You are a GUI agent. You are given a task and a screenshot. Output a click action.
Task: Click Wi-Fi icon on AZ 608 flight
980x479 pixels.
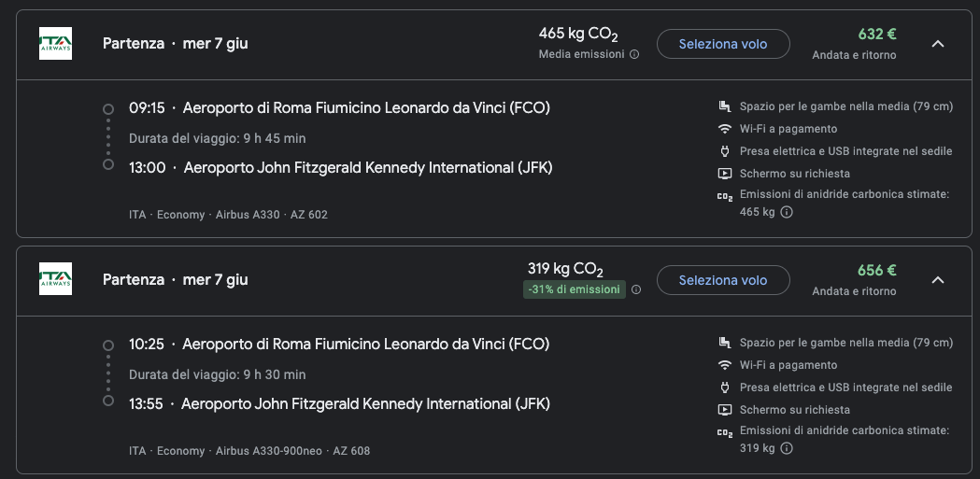[x=724, y=365]
